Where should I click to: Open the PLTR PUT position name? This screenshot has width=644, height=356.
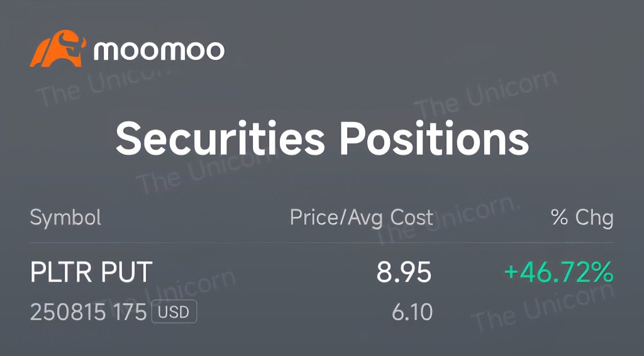91,272
